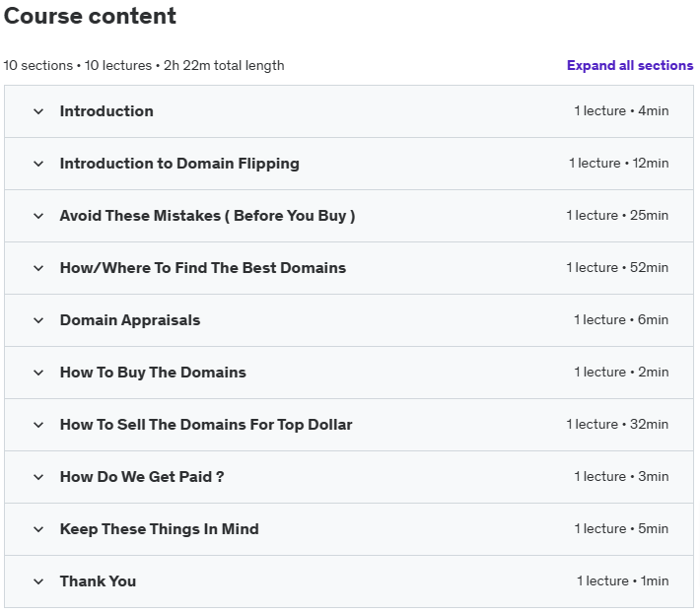
Task: Select How/Where To Find The Best Domains
Action: coord(203,268)
